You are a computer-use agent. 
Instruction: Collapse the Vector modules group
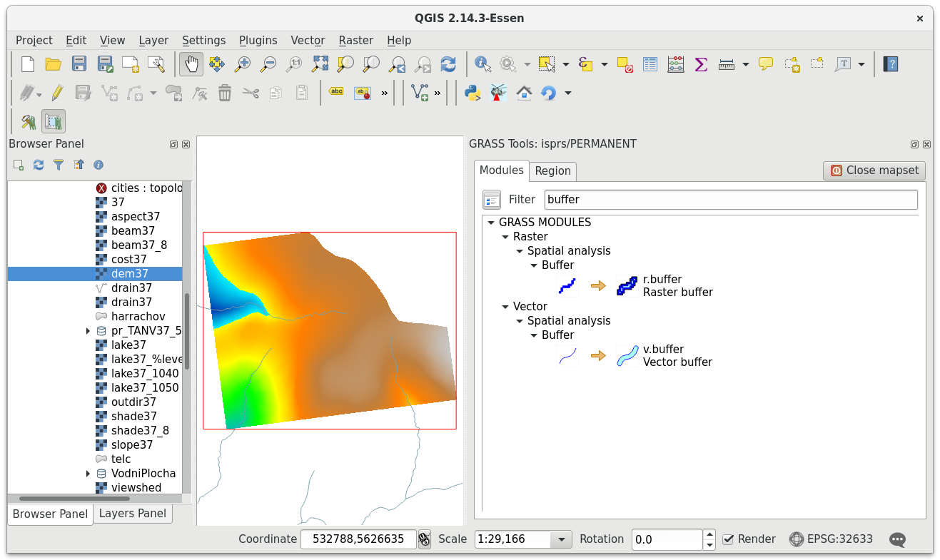[505, 307]
